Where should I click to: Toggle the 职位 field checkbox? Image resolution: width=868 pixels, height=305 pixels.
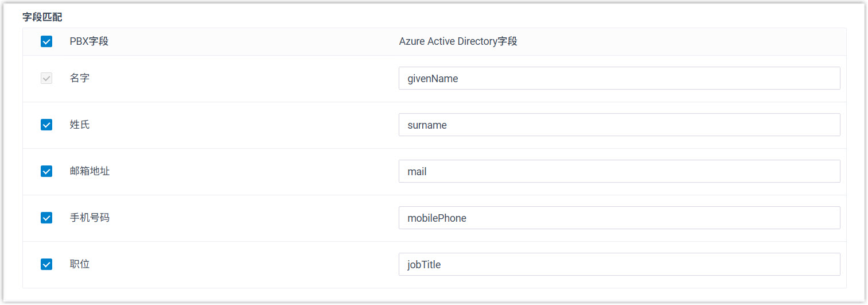pos(46,264)
